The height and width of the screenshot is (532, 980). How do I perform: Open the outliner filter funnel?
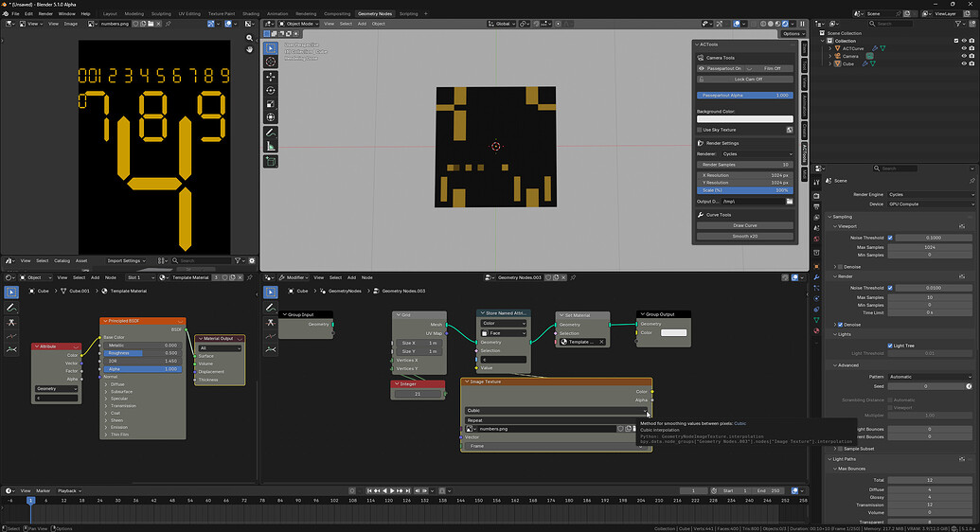tap(957, 24)
